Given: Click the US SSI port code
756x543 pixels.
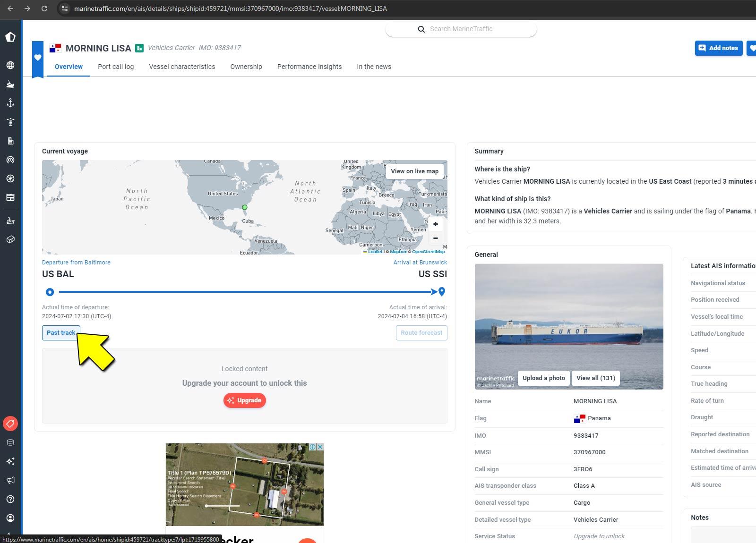Looking at the screenshot, I should (x=432, y=274).
